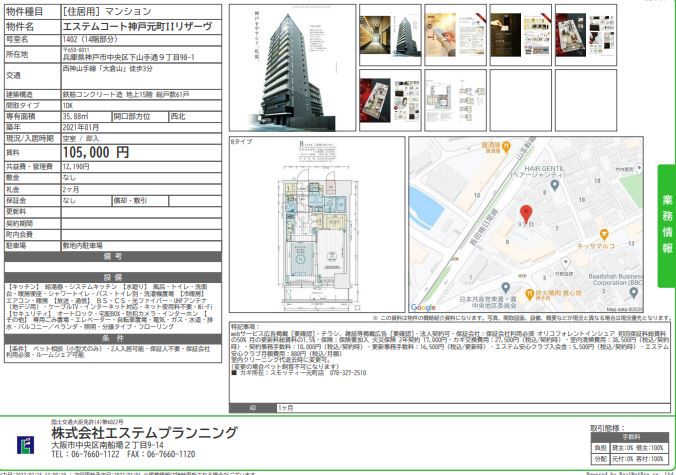Click the orange pin for 炭火焼肉 食心坊

pyautogui.click(x=530, y=295)
